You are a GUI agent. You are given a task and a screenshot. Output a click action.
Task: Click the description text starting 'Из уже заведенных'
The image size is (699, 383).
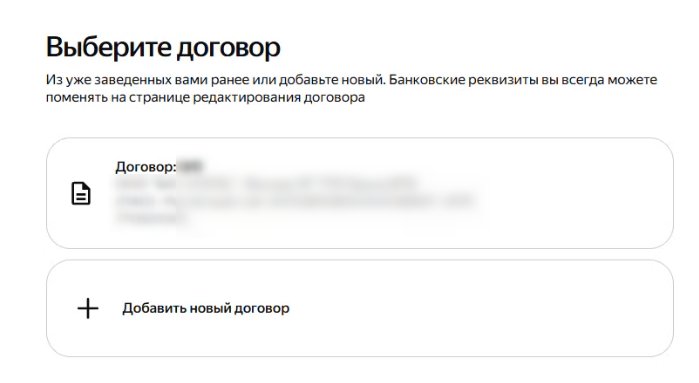[x=351, y=88]
